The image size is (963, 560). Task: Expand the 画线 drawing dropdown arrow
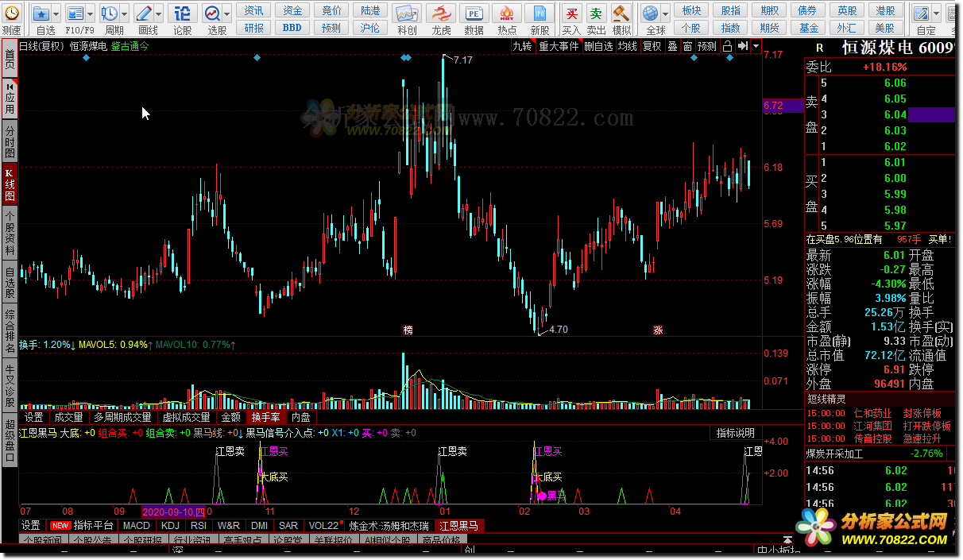click(159, 14)
